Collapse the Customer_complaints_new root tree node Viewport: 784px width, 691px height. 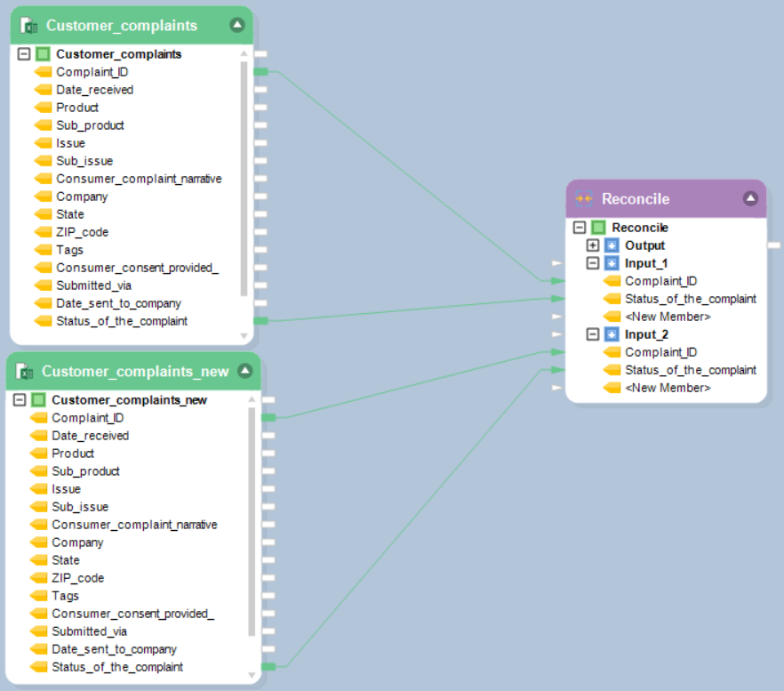[x=20, y=400]
